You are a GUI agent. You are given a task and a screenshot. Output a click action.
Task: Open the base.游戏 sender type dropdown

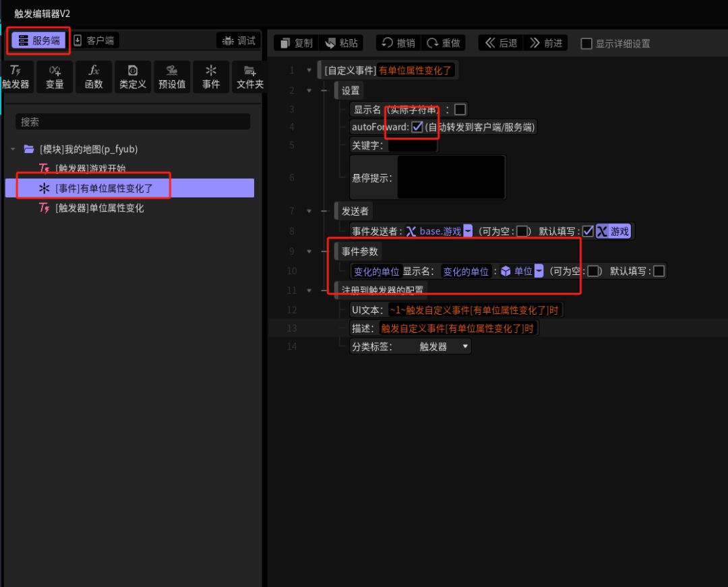click(x=468, y=231)
